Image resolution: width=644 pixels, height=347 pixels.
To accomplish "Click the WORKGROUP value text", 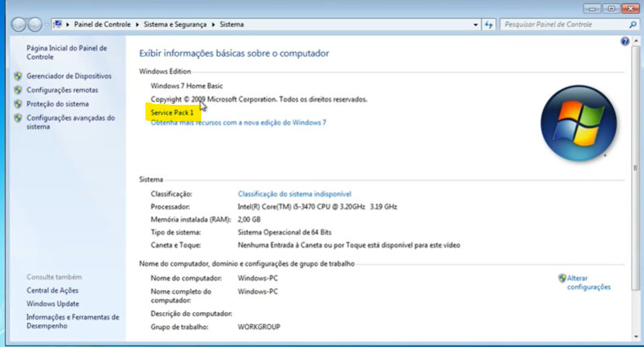I will [x=258, y=327].
